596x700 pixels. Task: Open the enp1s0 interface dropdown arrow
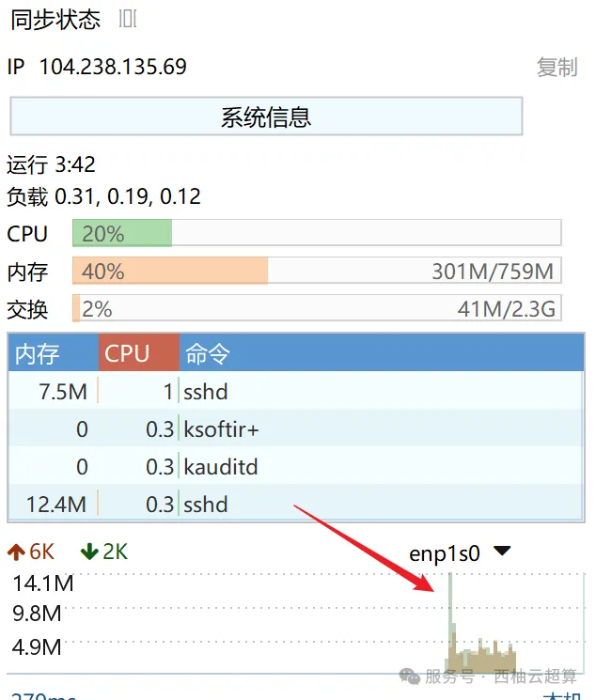tap(502, 551)
